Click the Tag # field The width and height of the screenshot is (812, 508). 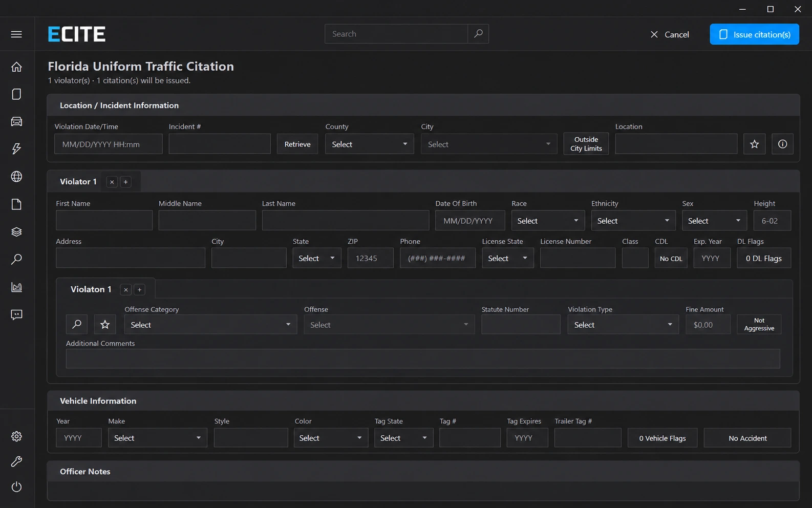[470, 438]
